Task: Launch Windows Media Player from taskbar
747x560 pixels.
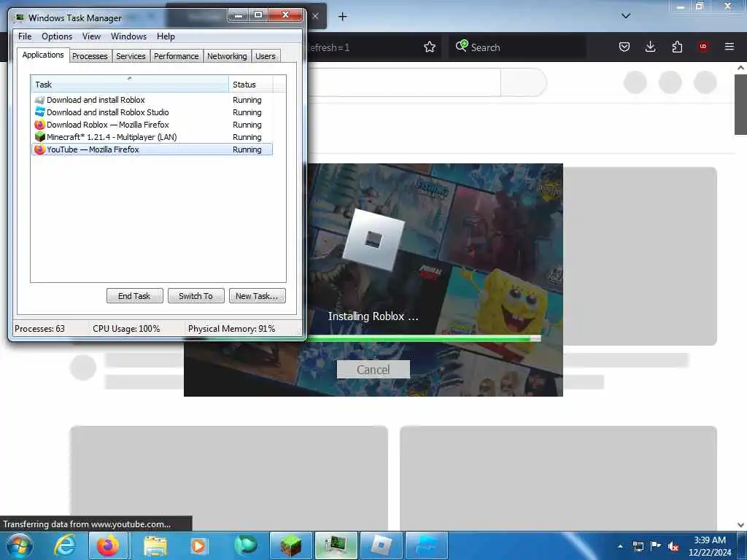Action: click(198, 545)
